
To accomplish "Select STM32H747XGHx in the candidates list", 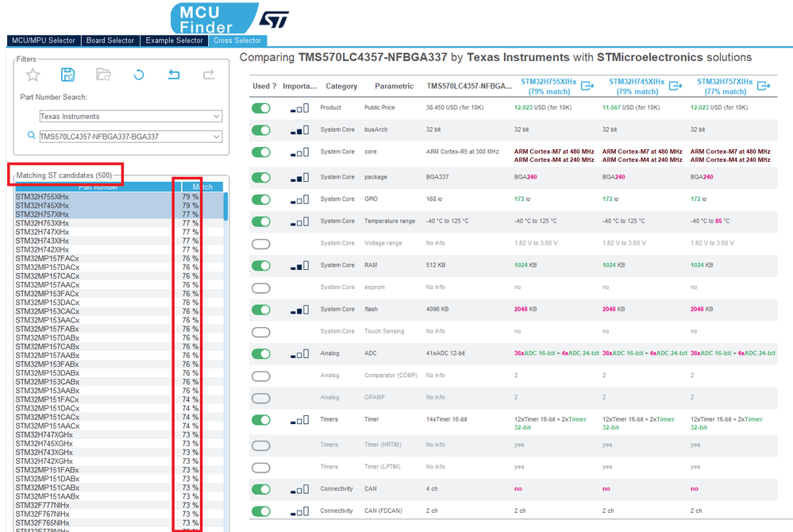I will tap(119, 435).
